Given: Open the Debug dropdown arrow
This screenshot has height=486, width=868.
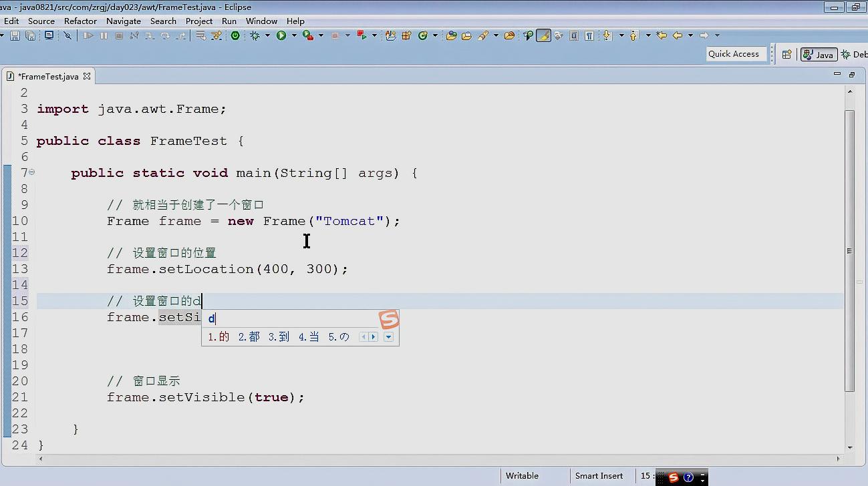Looking at the screenshot, I should coord(267,35).
